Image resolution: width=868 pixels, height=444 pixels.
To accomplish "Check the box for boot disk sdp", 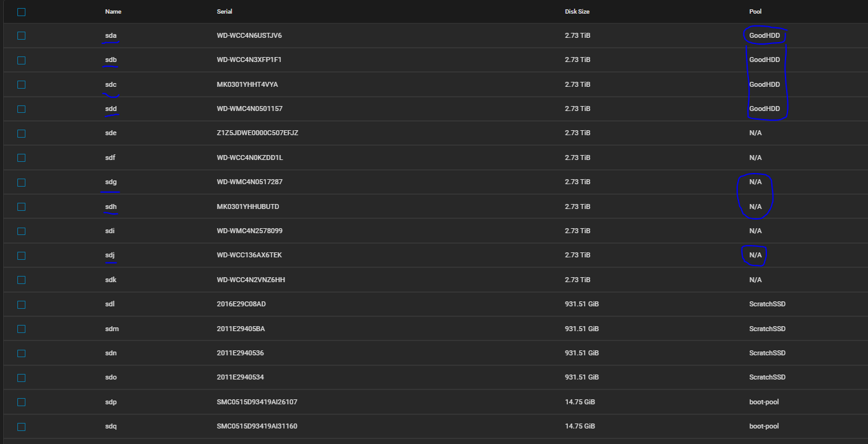I will coord(22,402).
